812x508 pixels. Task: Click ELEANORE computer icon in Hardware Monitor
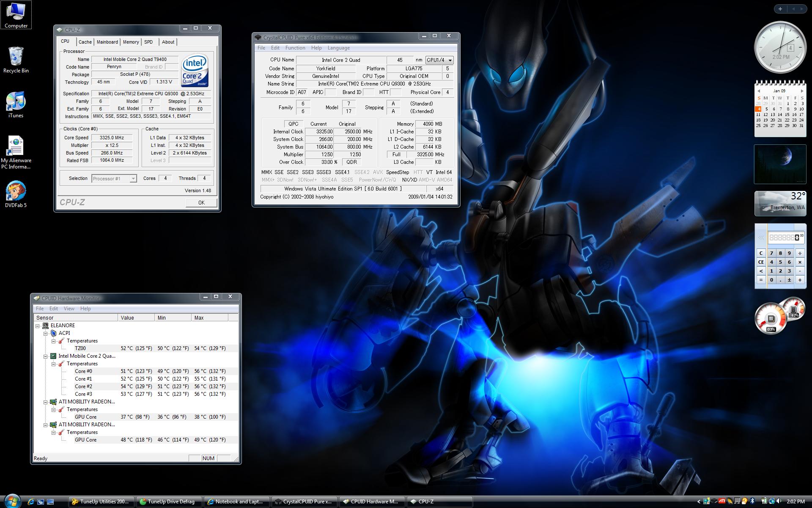pos(45,326)
